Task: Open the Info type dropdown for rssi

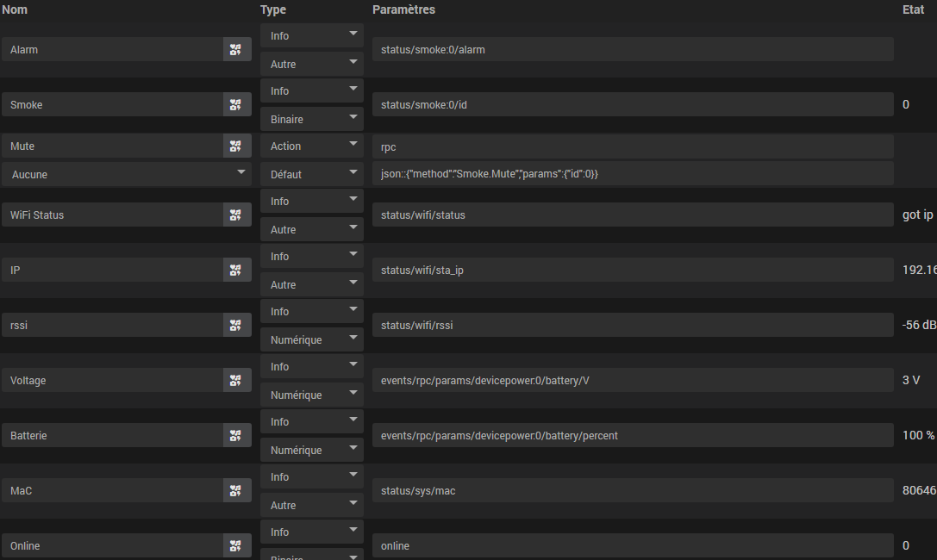Action: 312,311
